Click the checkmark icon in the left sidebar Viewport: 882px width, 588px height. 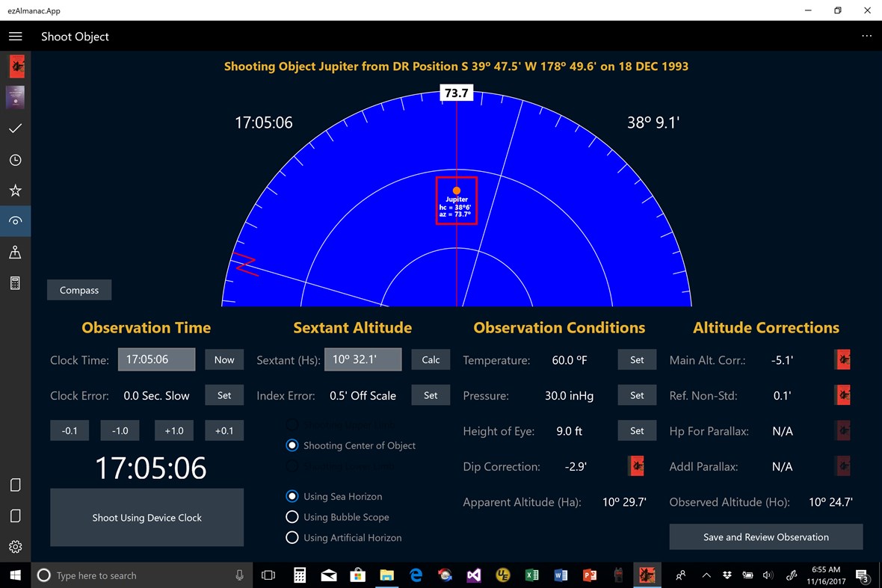15,128
